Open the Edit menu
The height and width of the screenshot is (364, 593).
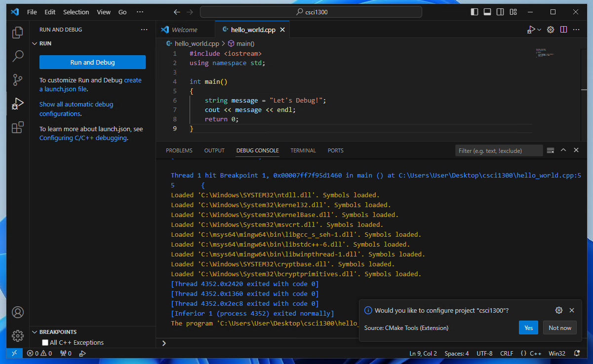tap(50, 12)
